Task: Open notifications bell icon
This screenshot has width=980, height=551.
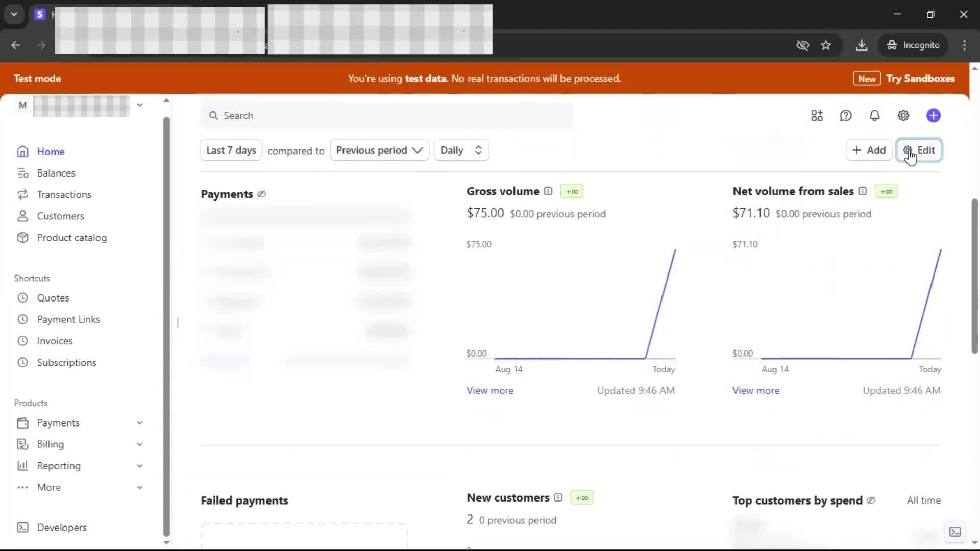Action: point(874,116)
